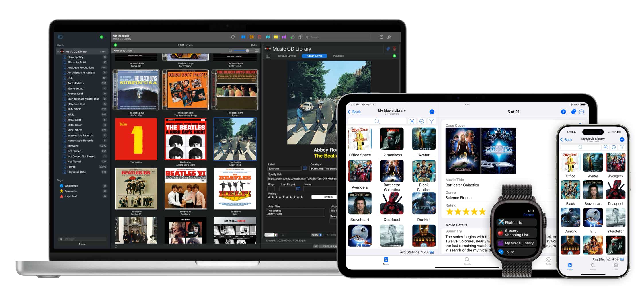This screenshot has width=644, height=299.
Task: Open the red calendar view icon
Action: (x=260, y=37)
